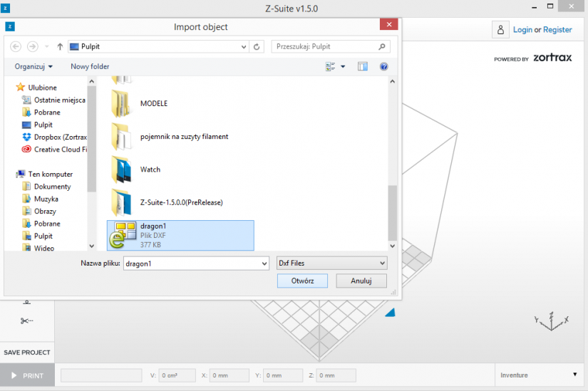Show the preview pane
The height and width of the screenshot is (391, 588).
363,67
